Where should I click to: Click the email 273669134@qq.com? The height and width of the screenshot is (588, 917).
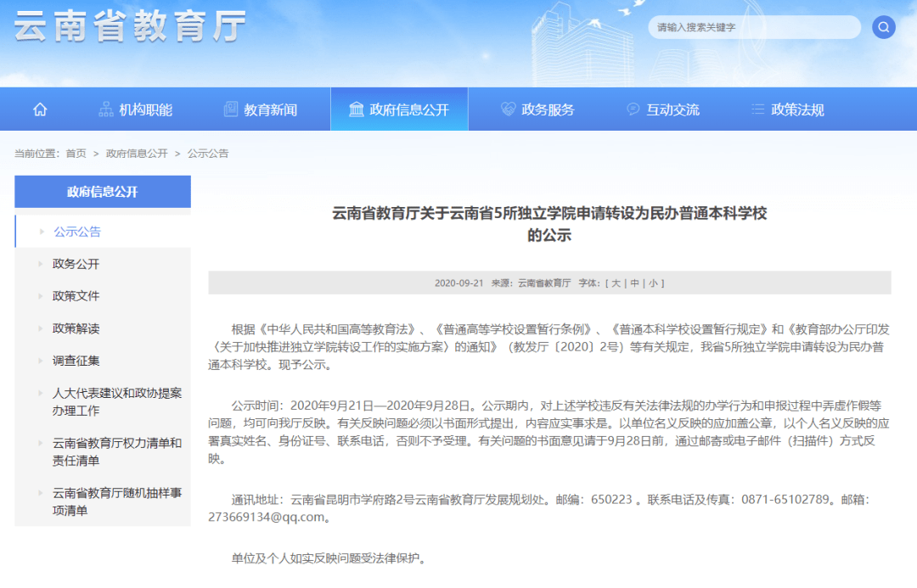(266, 518)
